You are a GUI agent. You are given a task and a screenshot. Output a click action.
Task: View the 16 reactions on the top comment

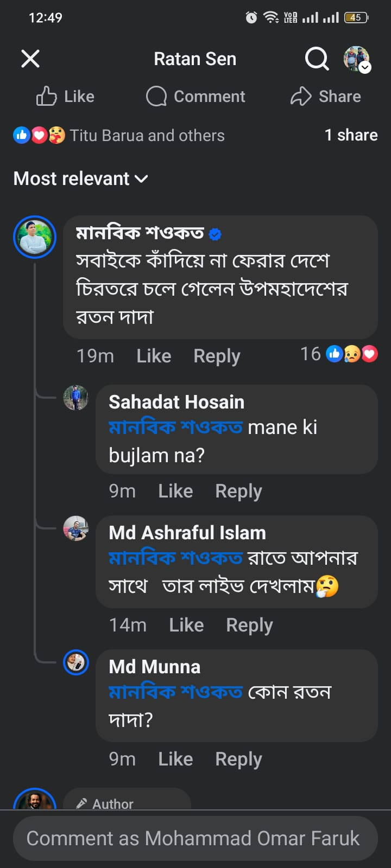point(339,354)
